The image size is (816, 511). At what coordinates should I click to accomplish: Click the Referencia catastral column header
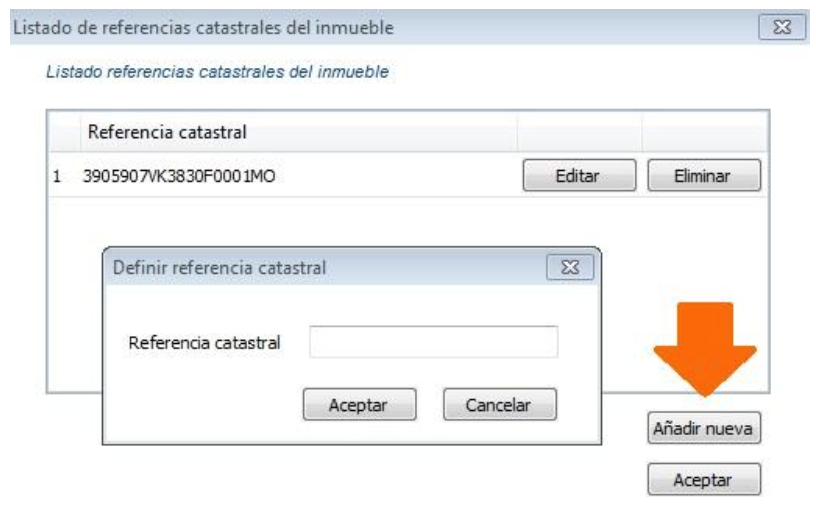click(x=168, y=132)
